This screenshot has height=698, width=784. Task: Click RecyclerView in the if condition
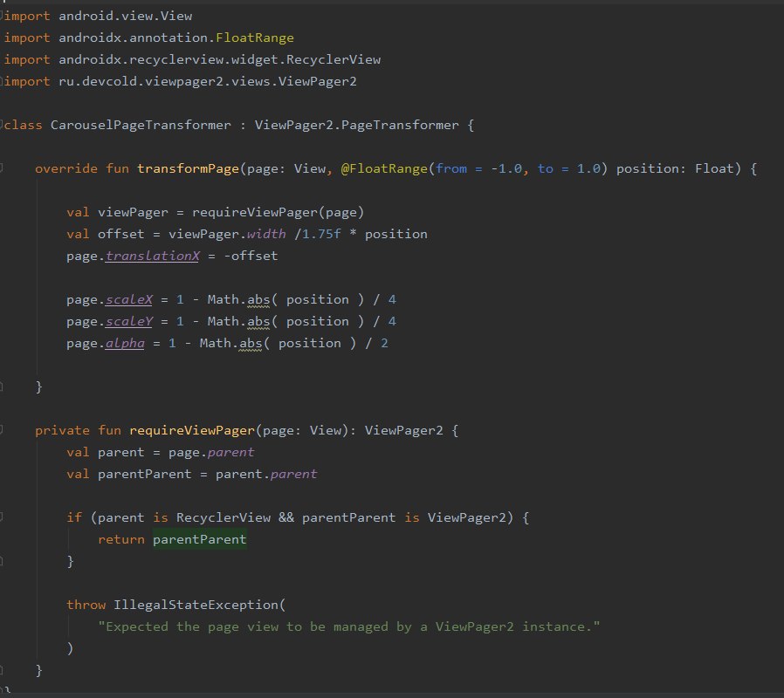click(223, 517)
